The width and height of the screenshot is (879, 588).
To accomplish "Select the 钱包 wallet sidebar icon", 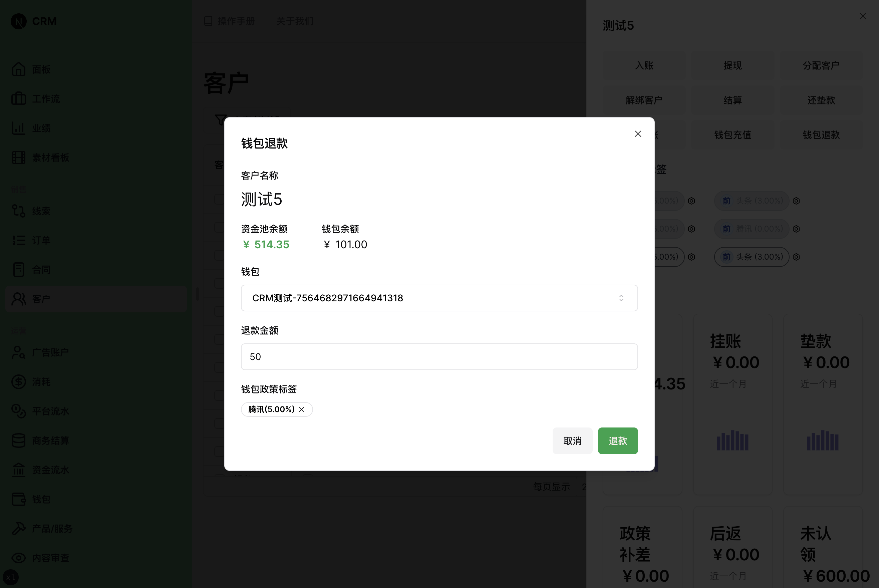I will click(x=19, y=499).
